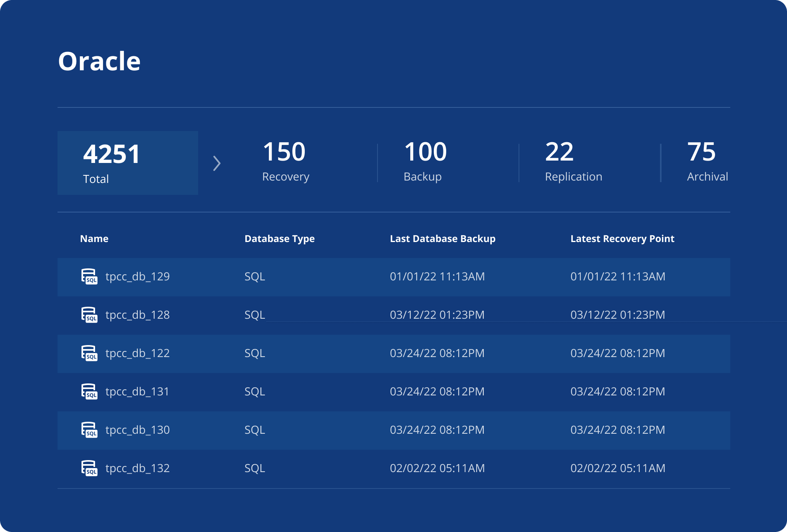Viewport: 787px width, 532px height.
Task: Click last backup date for tpcc_db_130
Action: point(437,430)
